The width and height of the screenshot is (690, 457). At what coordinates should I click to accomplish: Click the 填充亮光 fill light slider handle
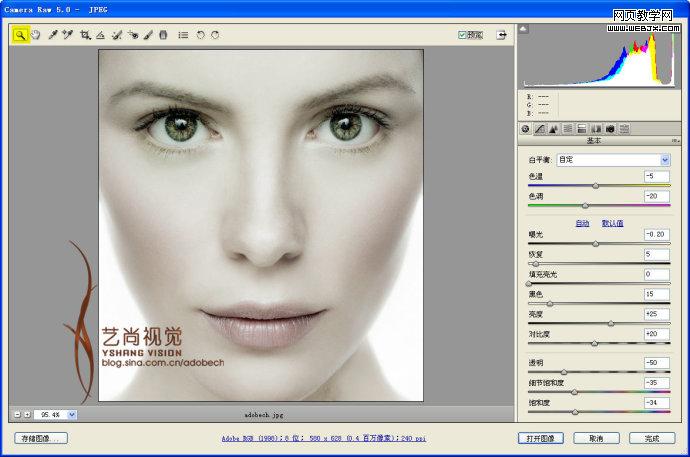coord(529,284)
